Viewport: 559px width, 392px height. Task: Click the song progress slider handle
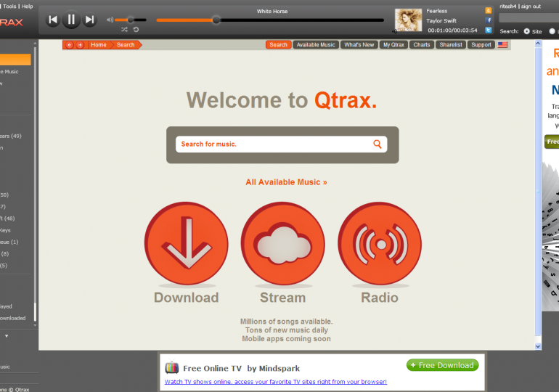216,20
